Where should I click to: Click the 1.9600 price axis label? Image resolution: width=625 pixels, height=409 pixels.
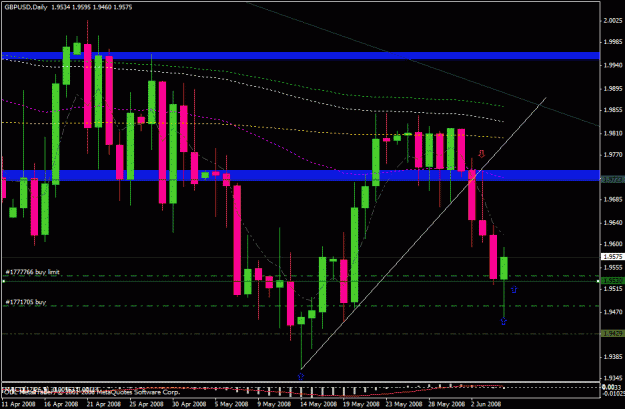click(x=613, y=244)
